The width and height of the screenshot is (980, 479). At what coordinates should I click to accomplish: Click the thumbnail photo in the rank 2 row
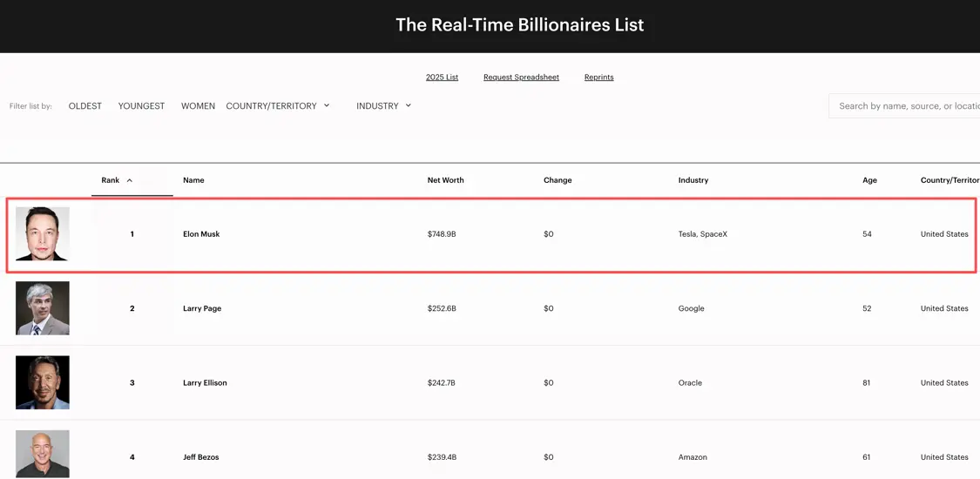(43, 308)
